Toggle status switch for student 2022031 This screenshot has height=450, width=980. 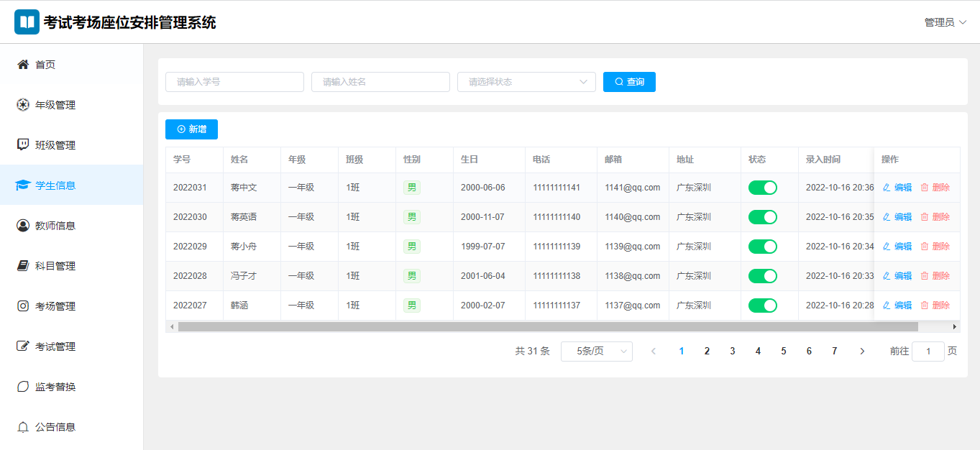pos(763,188)
